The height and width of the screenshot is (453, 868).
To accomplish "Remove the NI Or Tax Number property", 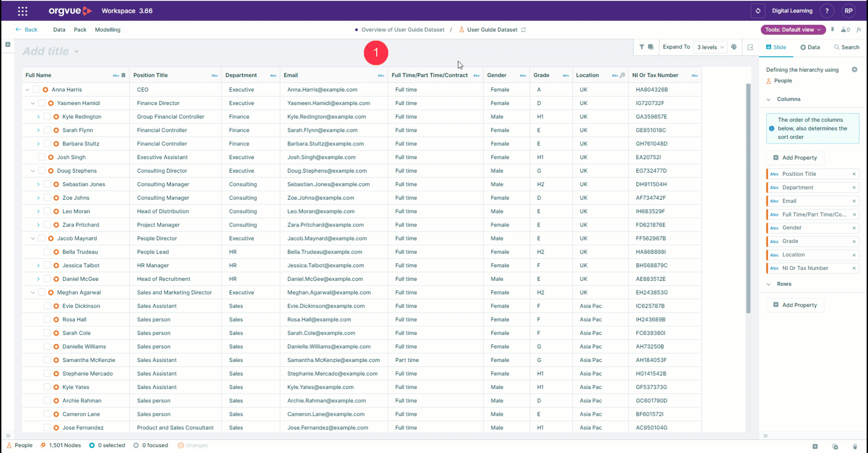I will point(854,268).
